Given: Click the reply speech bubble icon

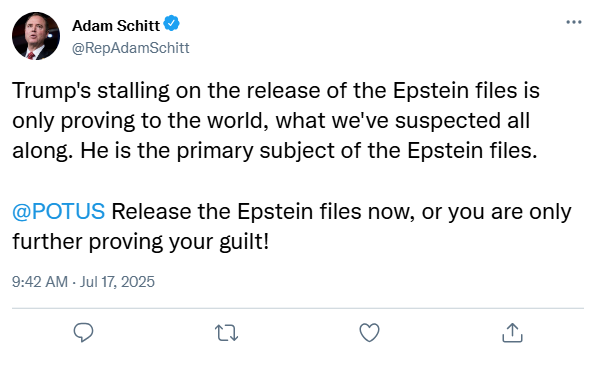Looking at the screenshot, I should click(83, 333).
